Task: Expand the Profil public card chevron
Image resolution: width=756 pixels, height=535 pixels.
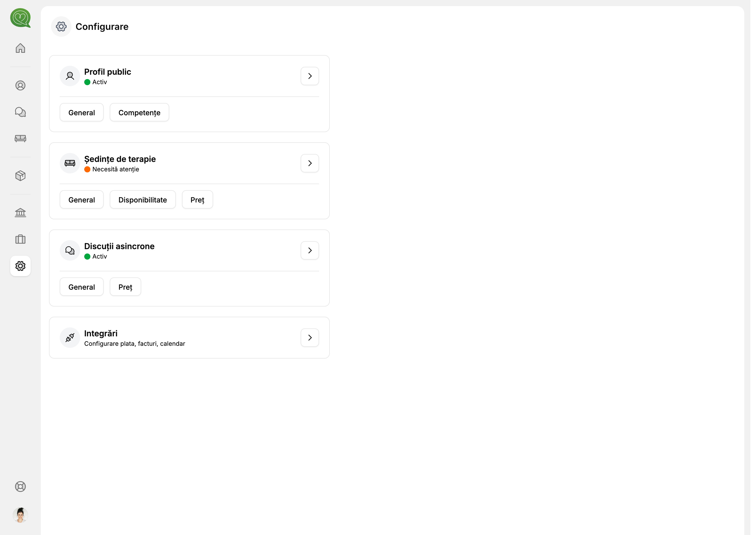Action: tap(309, 76)
